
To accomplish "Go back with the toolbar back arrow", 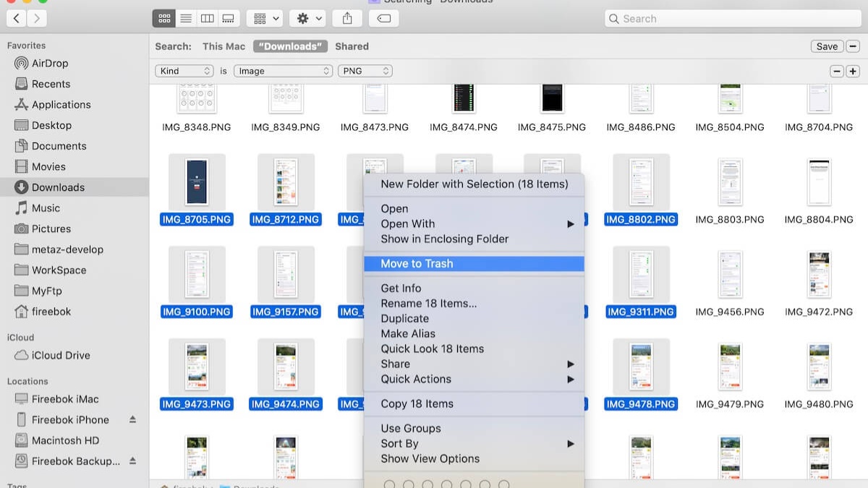I will (x=16, y=18).
